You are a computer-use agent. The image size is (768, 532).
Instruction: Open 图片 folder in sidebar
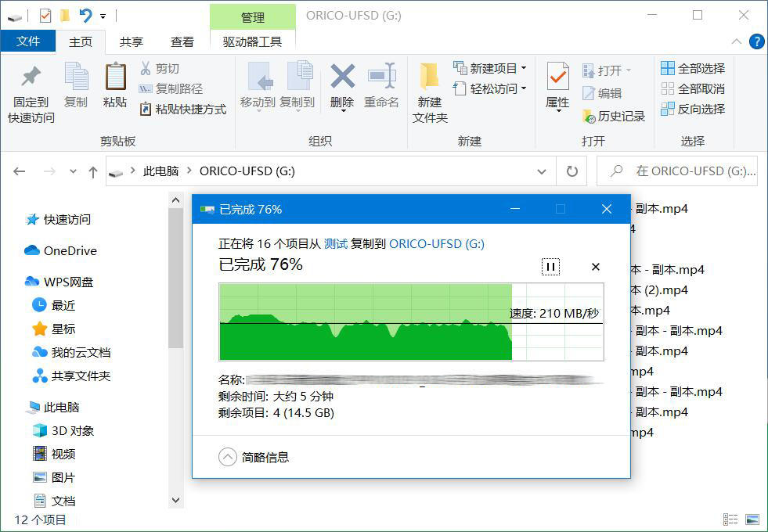(x=53, y=478)
